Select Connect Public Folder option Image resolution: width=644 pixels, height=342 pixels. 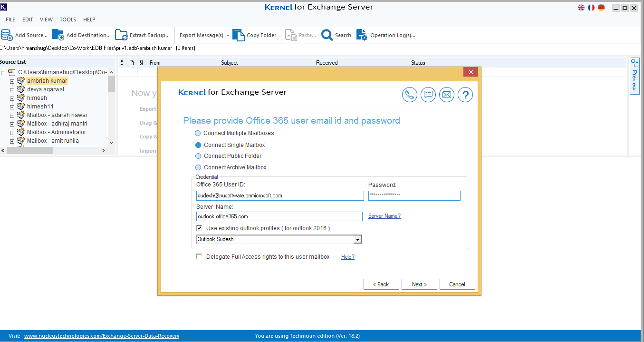pos(198,156)
